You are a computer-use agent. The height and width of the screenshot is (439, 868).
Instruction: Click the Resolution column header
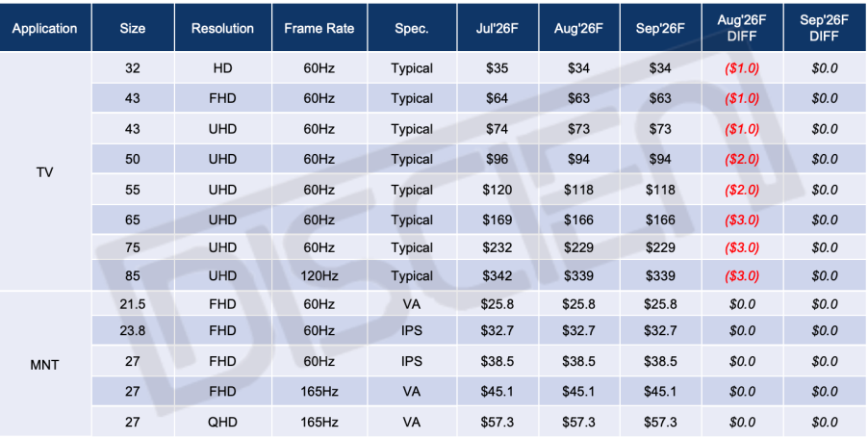pos(222,28)
